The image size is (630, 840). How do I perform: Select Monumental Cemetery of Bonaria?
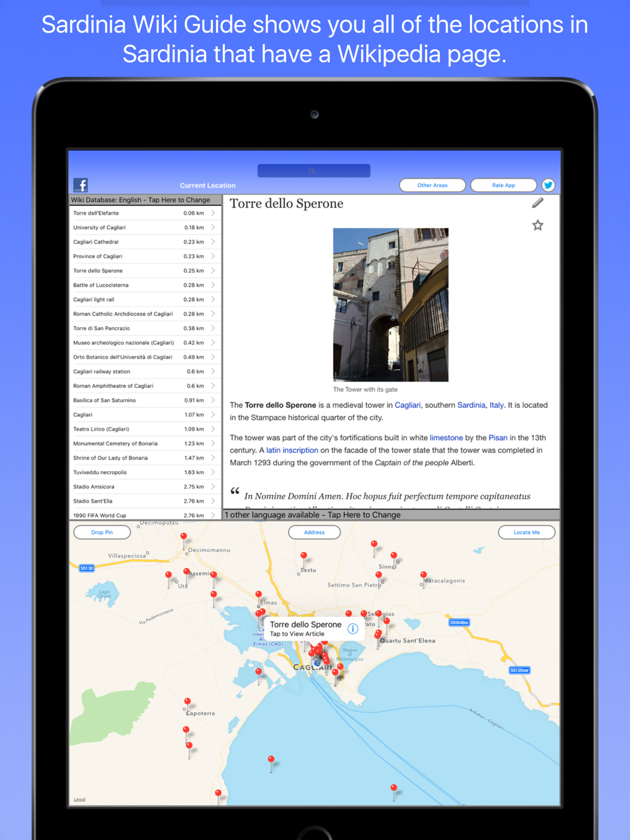point(145,443)
